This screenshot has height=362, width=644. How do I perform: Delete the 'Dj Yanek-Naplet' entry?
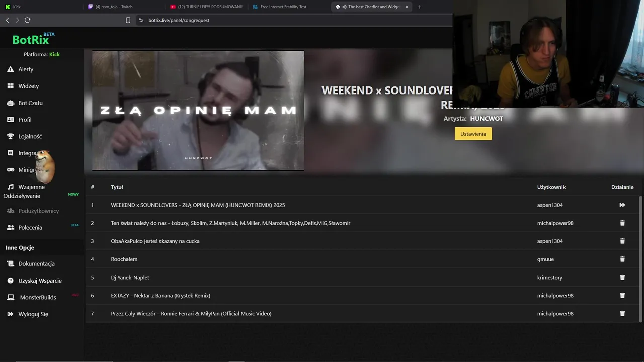click(x=622, y=278)
